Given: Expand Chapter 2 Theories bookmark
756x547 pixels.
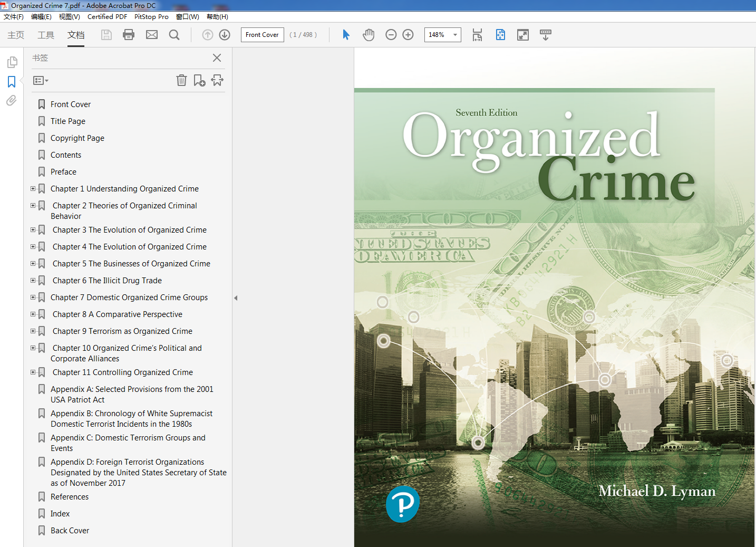Looking at the screenshot, I should point(33,205).
